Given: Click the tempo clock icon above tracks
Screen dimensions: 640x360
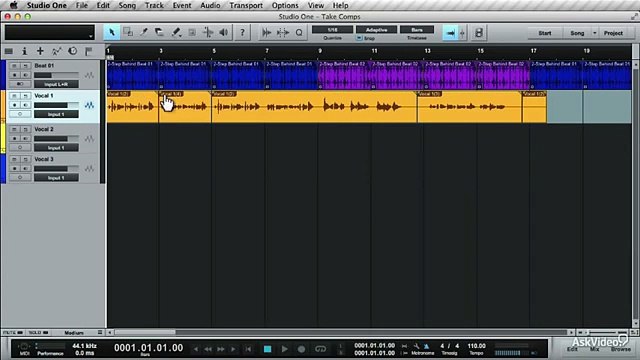Looking at the screenshot, I should (x=72, y=51).
